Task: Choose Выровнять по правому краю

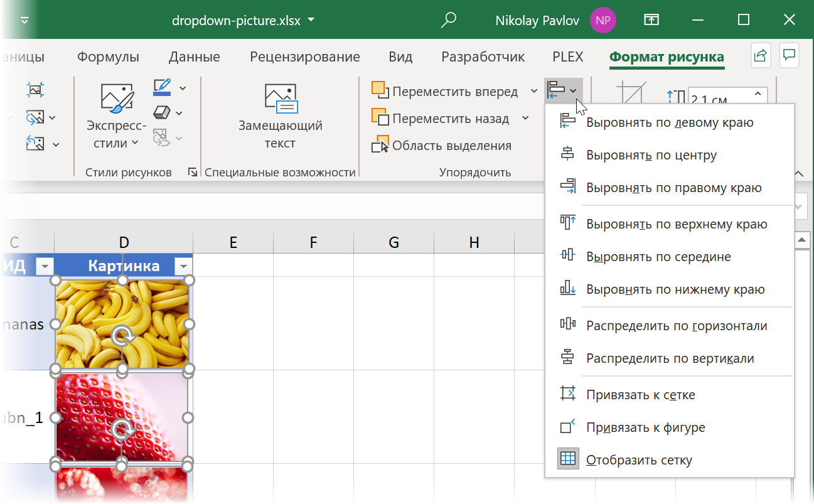Action: 669,188
